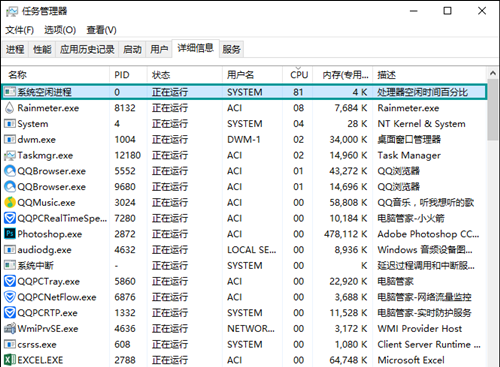Image resolution: width=500 pixels, height=367 pixels.
Task: Click the PID value 6876
Action: pos(125,297)
